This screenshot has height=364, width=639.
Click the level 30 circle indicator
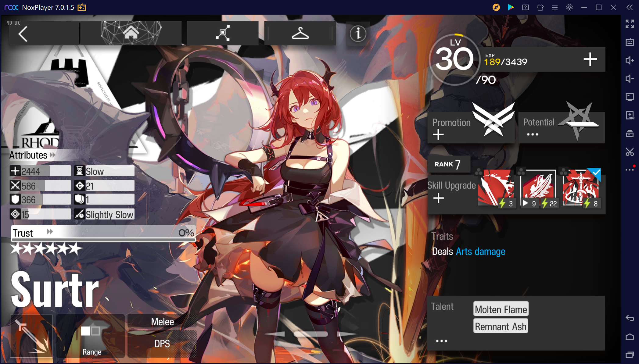tap(454, 59)
